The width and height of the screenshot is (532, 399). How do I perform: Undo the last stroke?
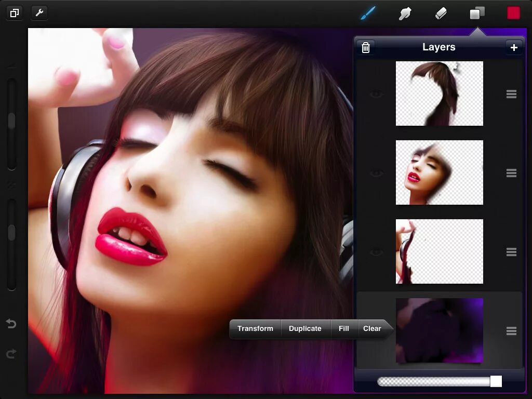point(11,324)
